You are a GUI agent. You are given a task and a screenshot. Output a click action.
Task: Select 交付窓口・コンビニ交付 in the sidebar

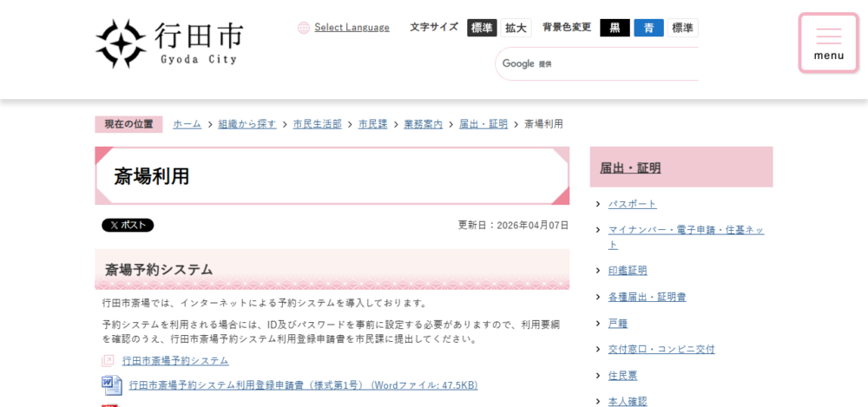point(661,350)
